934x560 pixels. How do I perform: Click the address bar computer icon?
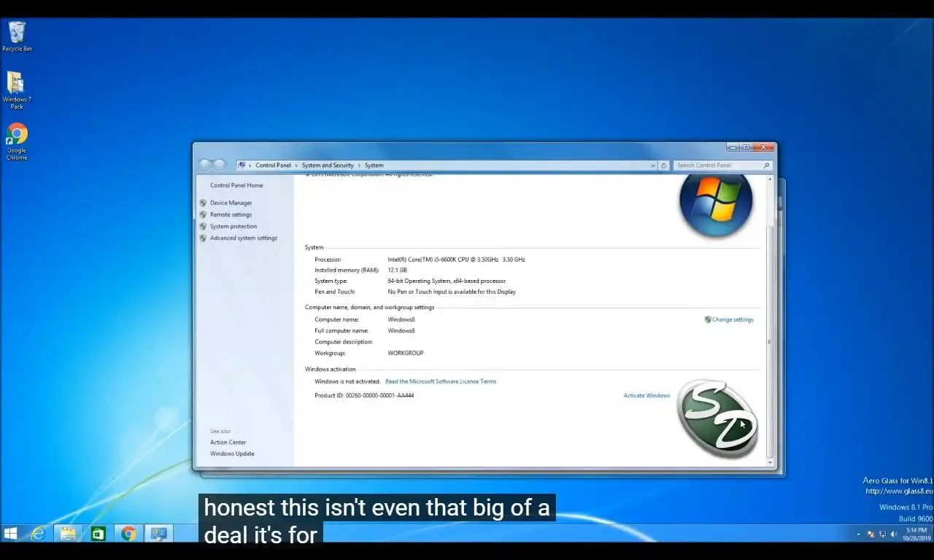tap(242, 166)
